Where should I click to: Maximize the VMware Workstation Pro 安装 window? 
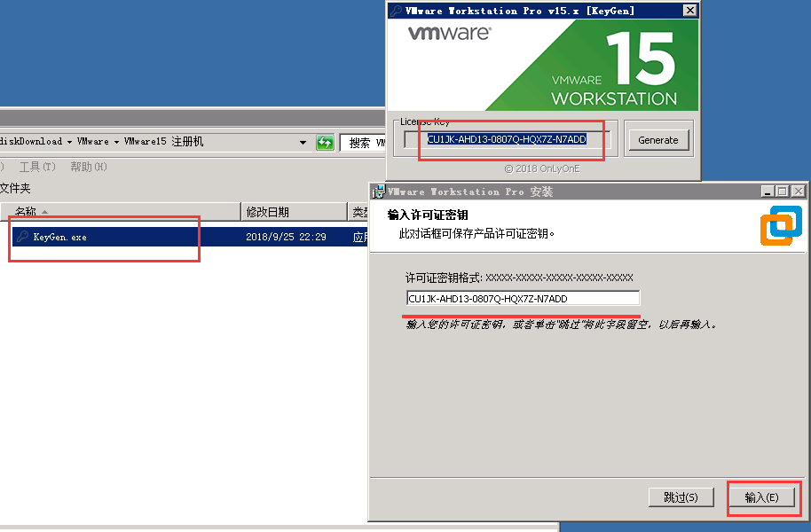(783, 192)
